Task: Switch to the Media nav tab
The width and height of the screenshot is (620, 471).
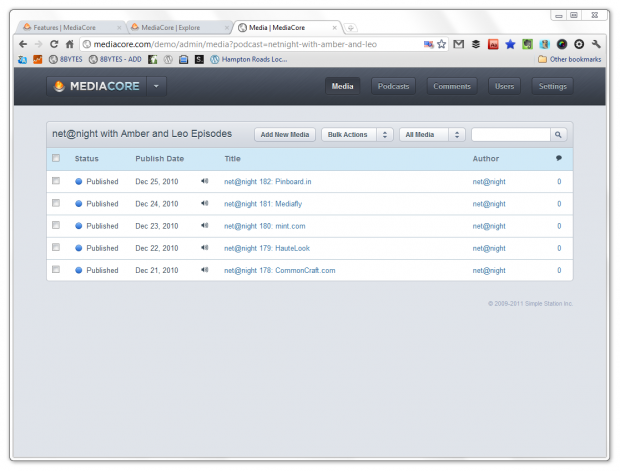Action: [x=342, y=86]
